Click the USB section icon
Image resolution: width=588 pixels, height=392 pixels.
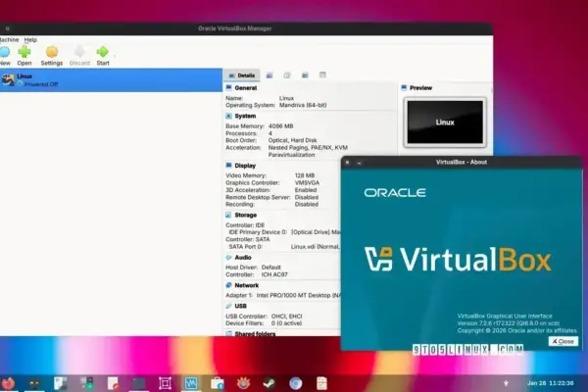pyautogui.click(x=228, y=306)
